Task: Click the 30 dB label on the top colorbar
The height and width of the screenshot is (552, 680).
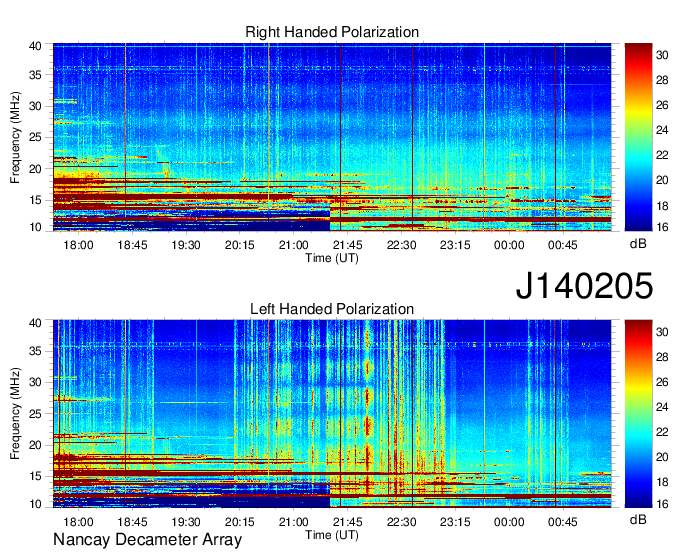Action: coord(662,55)
